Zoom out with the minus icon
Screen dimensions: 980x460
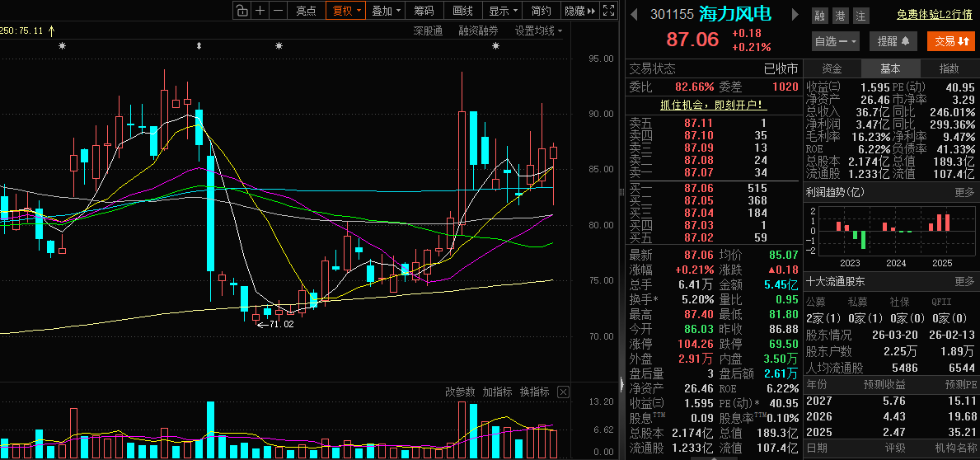tap(278, 11)
